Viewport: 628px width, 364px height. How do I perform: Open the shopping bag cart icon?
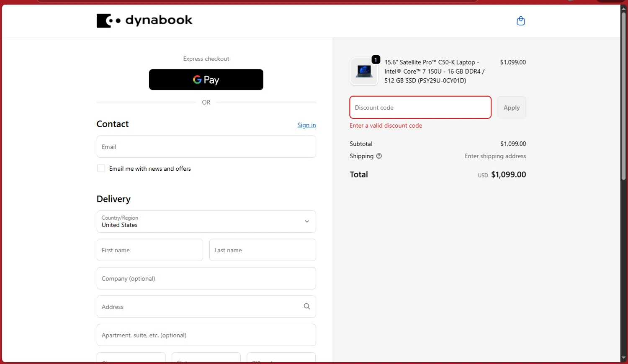520,21
